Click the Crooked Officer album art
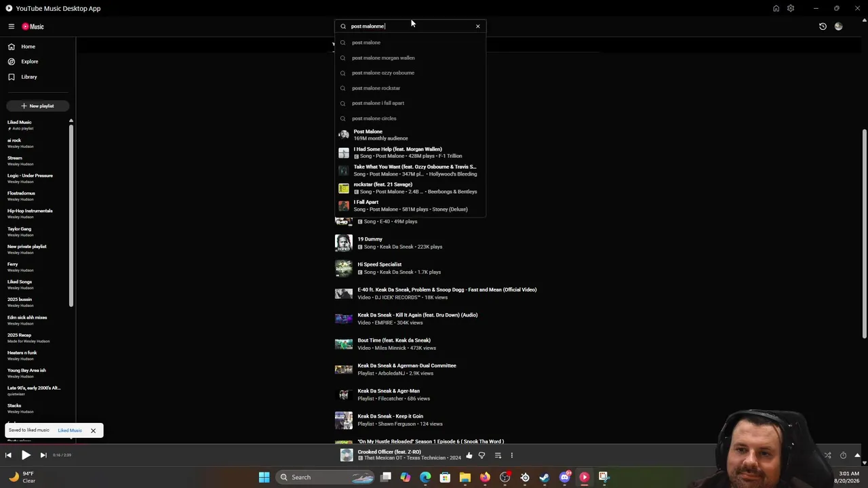Image resolution: width=868 pixels, height=488 pixels. (347, 455)
